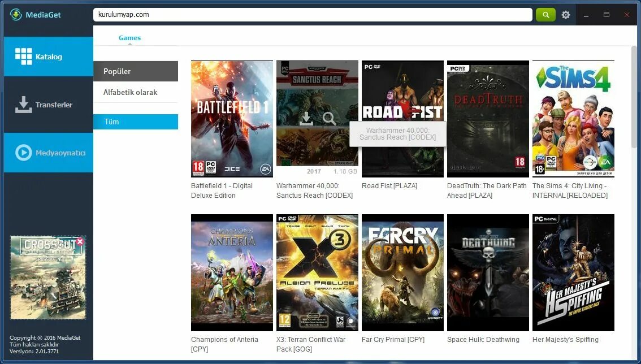Click 'Space Hulk: Deathwing' title
Screen dimensions: 641x364
tap(483, 340)
